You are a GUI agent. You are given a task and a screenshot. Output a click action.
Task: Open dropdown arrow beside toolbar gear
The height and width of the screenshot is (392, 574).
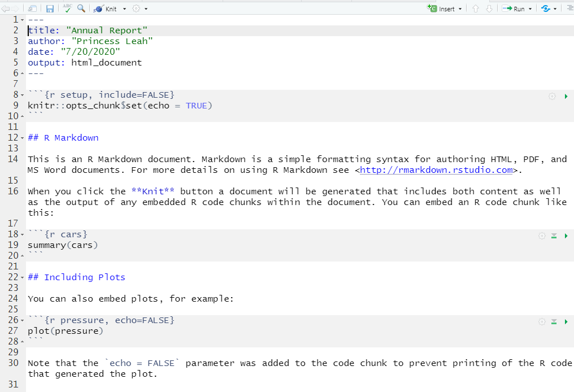tap(146, 9)
